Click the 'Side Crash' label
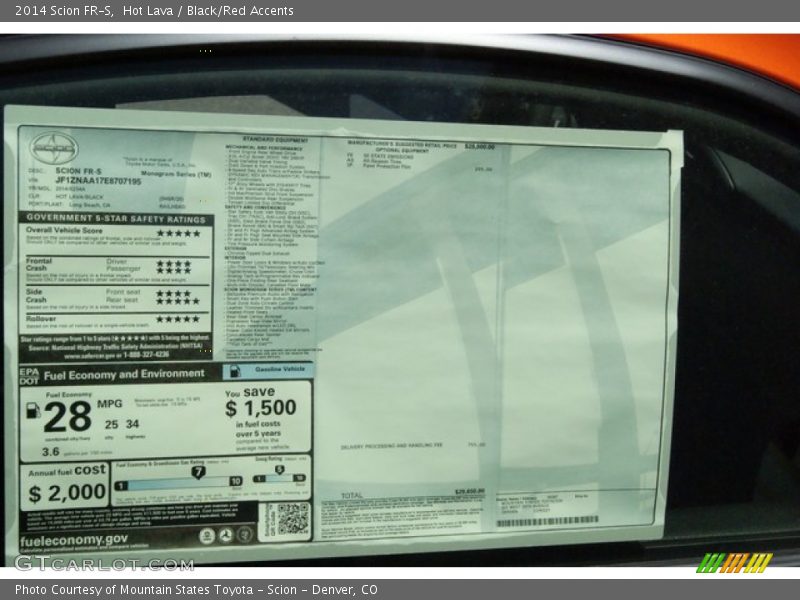 point(36,296)
